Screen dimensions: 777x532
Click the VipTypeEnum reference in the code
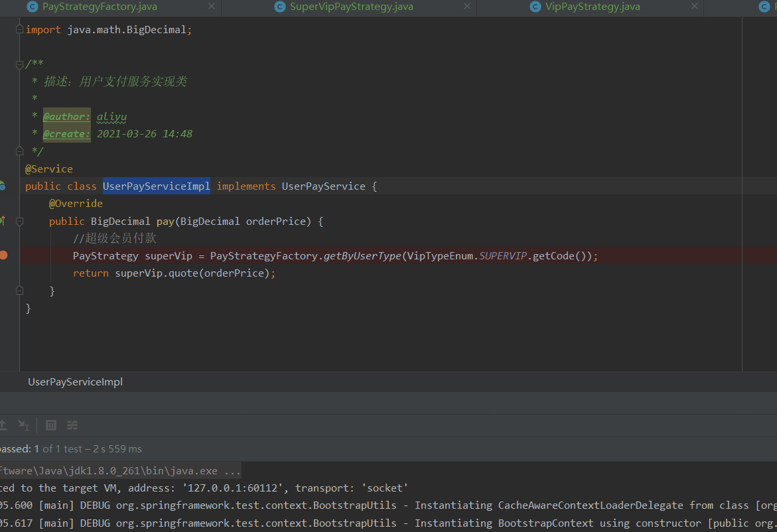(440, 256)
